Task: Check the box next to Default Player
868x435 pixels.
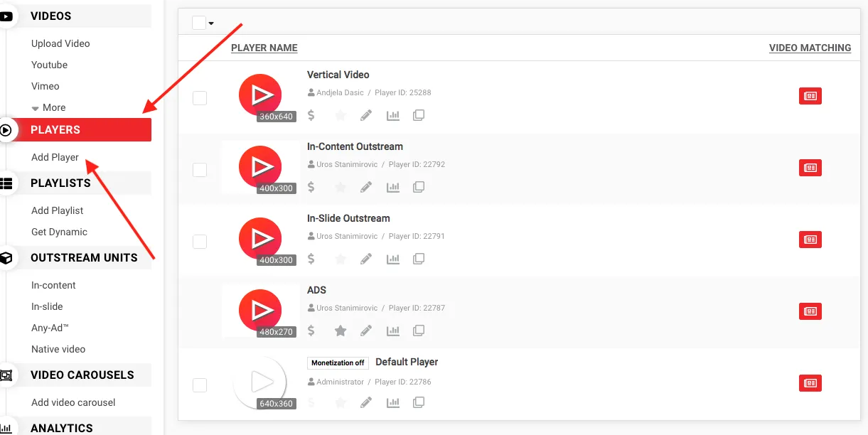Action: pyautogui.click(x=200, y=385)
